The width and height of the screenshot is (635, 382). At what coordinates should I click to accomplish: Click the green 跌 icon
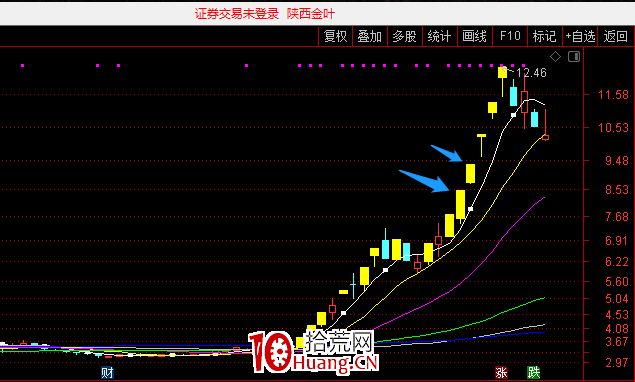point(533,372)
